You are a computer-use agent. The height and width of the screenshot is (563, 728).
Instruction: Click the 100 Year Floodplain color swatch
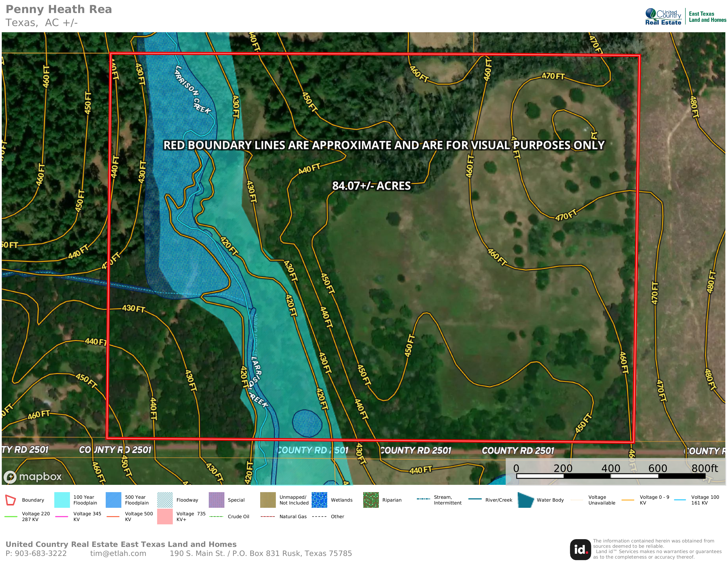[62, 500]
